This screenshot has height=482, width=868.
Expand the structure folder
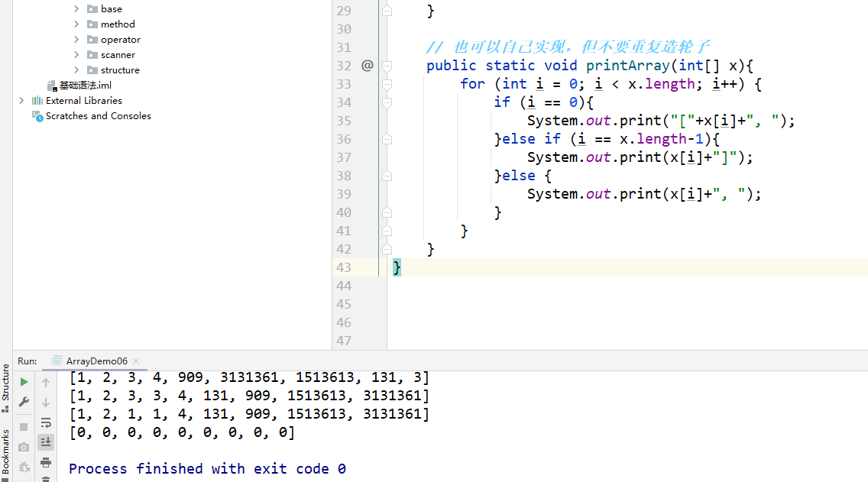tap(76, 70)
